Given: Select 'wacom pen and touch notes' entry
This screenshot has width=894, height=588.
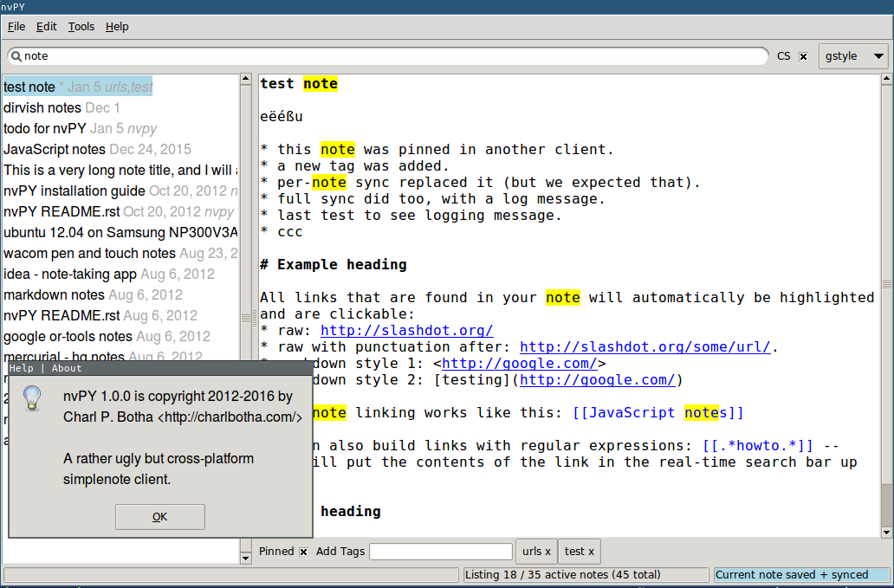Looking at the screenshot, I should click(x=120, y=254).
